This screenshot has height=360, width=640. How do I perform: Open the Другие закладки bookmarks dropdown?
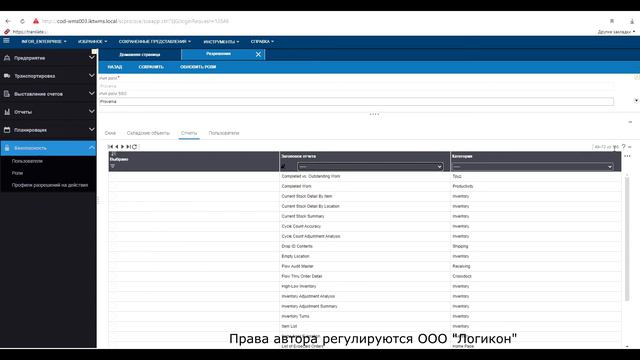616,32
